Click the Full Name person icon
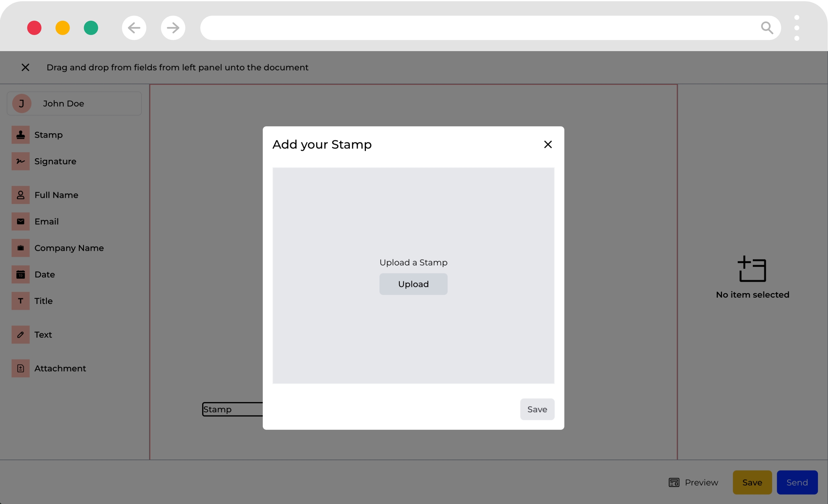828x504 pixels. click(x=20, y=195)
